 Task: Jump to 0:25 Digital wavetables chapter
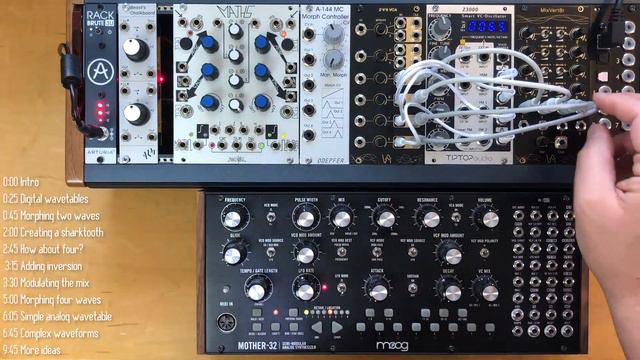click(x=45, y=199)
